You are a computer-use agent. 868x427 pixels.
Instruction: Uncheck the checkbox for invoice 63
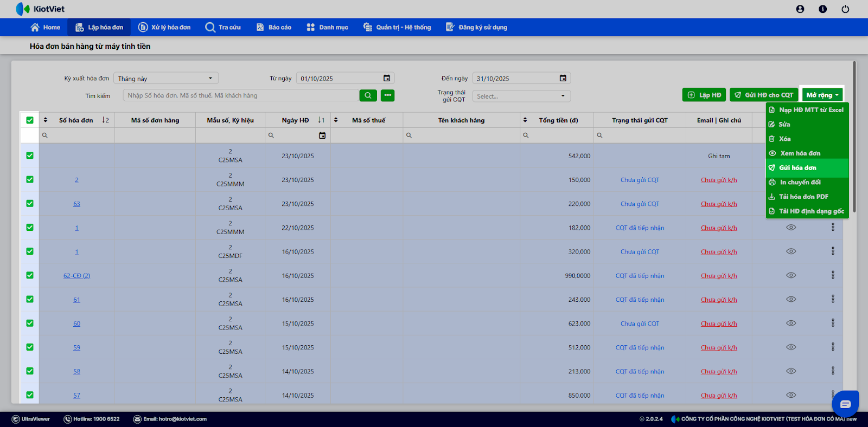pos(30,204)
